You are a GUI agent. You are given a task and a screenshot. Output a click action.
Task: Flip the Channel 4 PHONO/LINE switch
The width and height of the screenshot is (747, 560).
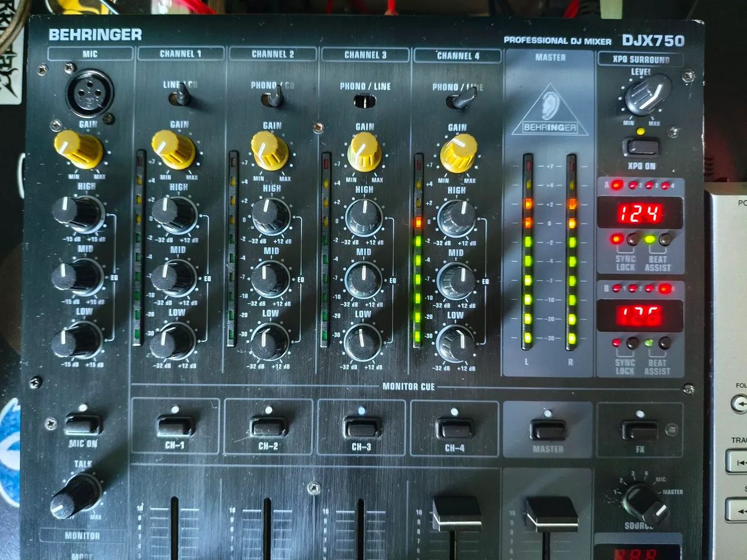click(461, 100)
